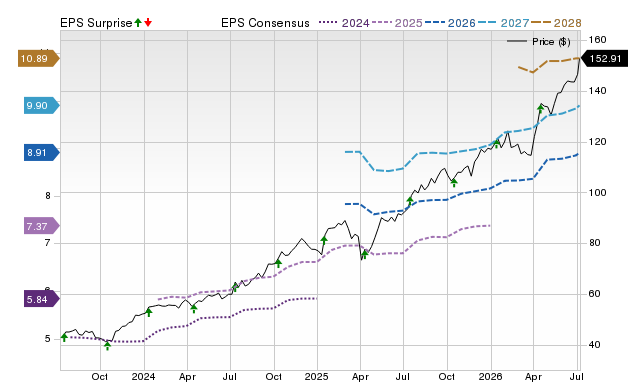Select the EPS surprise arrow near Jul 2024
Screen dimensions: 640x382
(x=235, y=286)
